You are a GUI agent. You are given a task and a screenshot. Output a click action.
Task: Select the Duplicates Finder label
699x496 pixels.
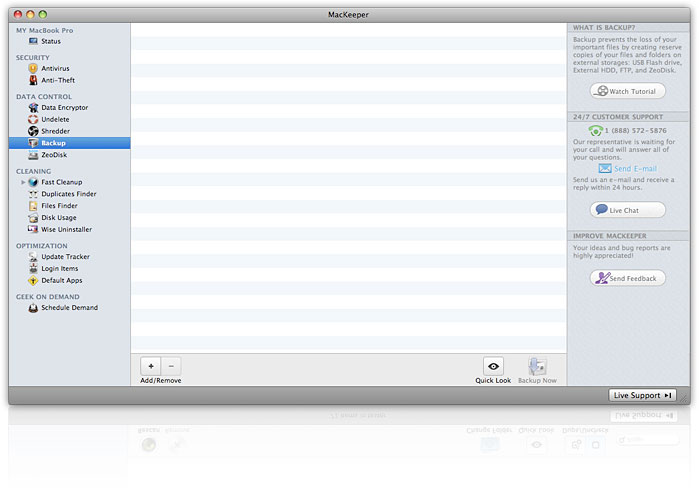[x=69, y=194]
